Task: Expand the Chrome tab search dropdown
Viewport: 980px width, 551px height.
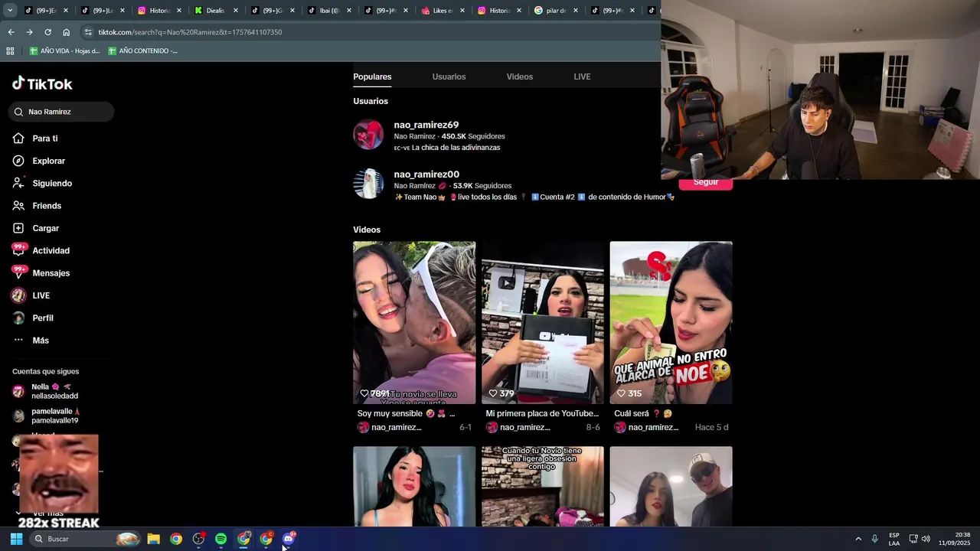Action: (9, 11)
